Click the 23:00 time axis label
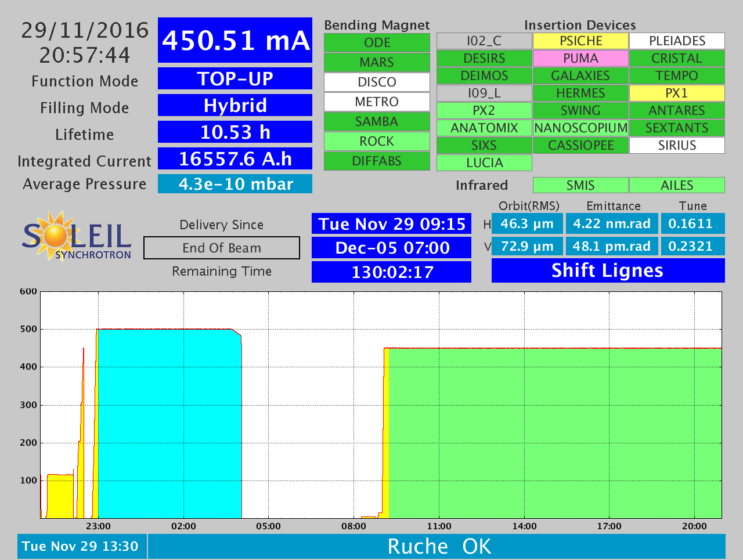 98,526
